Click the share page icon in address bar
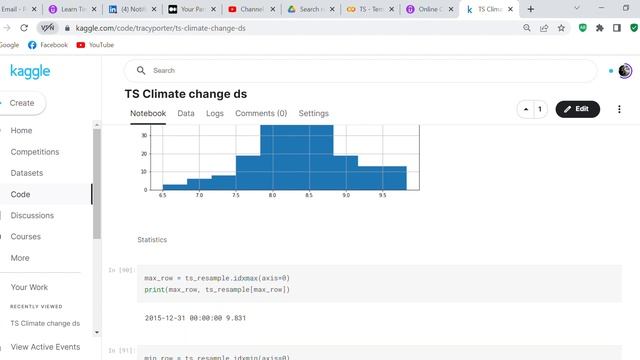 tap(544, 28)
